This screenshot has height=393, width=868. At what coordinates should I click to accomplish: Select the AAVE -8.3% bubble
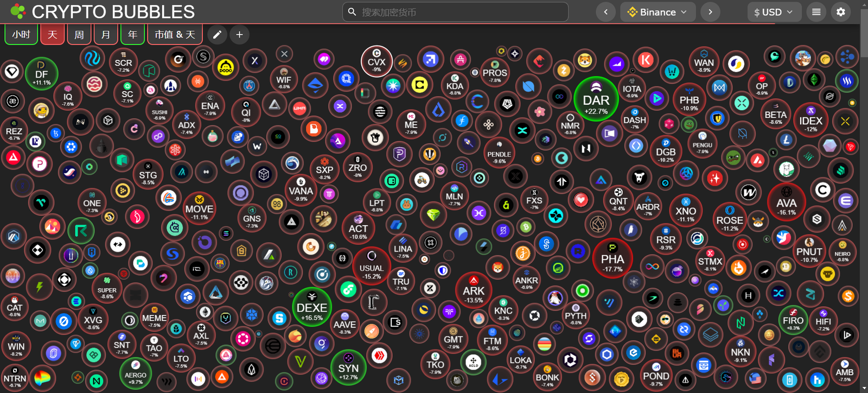tap(345, 324)
